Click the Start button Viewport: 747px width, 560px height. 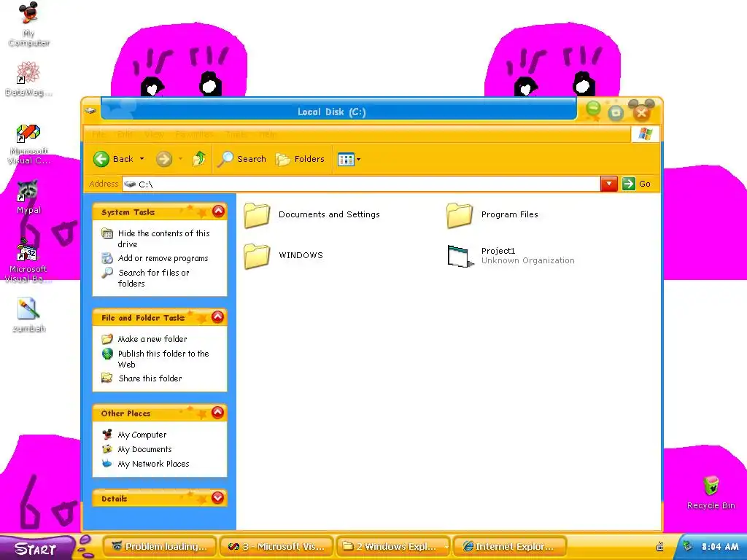[36, 548]
